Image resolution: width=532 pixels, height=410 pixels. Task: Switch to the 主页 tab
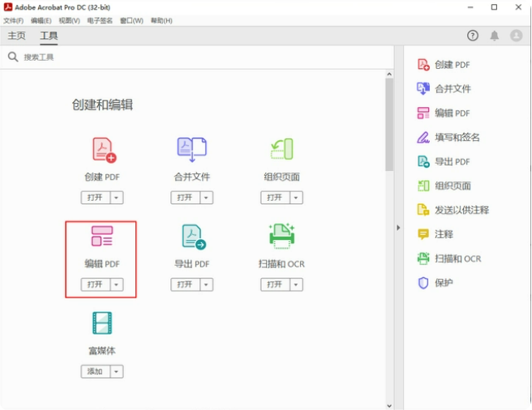(17, 36)
